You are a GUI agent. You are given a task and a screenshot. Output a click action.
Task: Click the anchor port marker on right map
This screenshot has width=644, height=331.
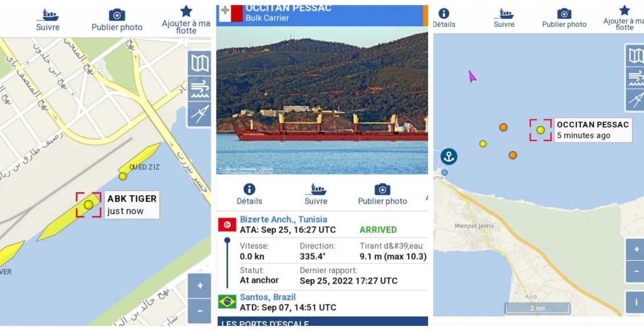click(449, 157)
